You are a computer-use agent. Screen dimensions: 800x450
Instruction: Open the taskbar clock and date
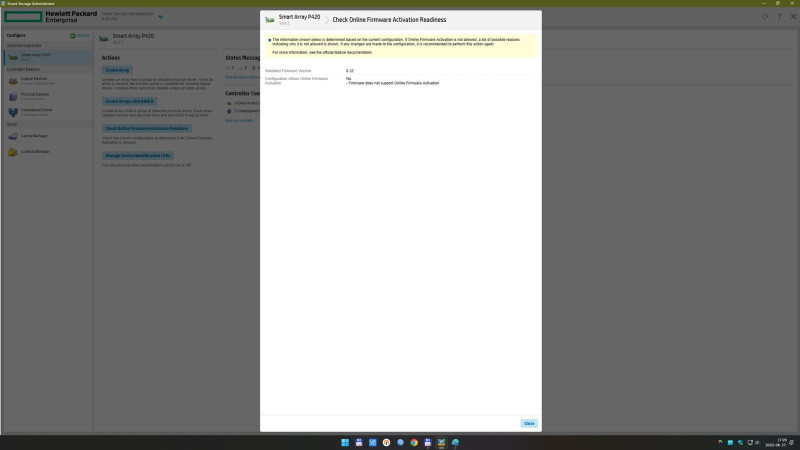[x=778, y=442]
